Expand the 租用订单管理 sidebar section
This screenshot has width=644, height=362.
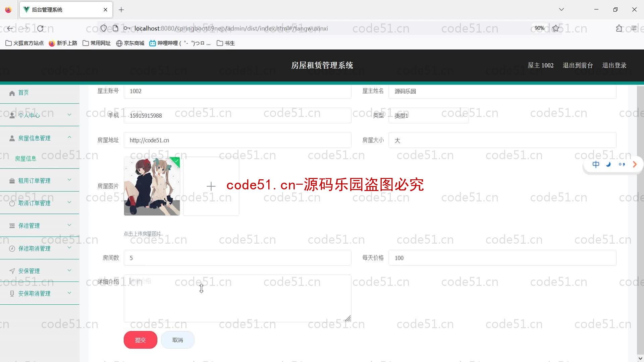(40, 180)
